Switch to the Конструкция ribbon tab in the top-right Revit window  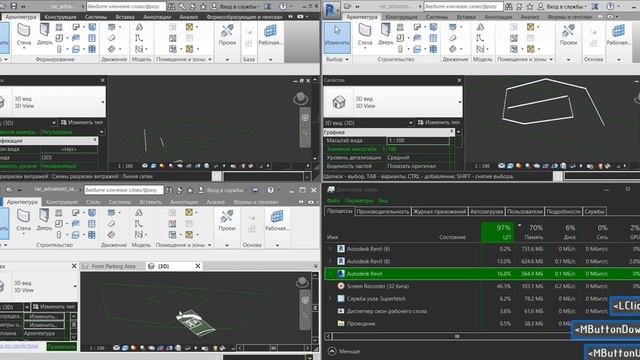point(402,17)
